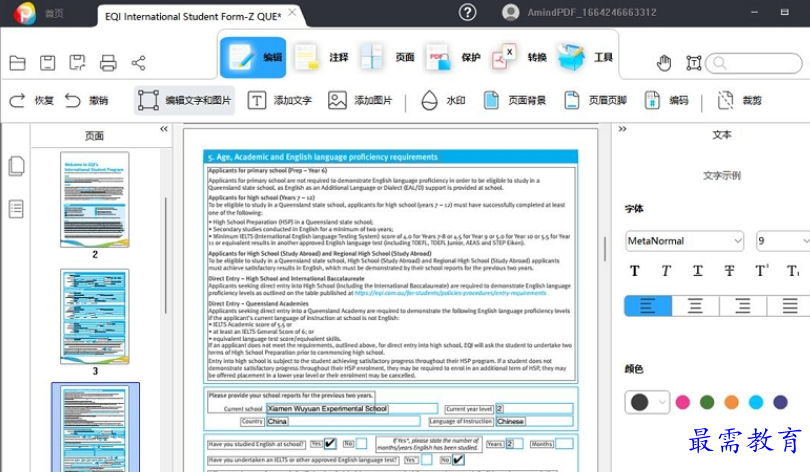This screenshot has height=472, width=810.
Task: Set justified text alignment
Action: [789, 306]
